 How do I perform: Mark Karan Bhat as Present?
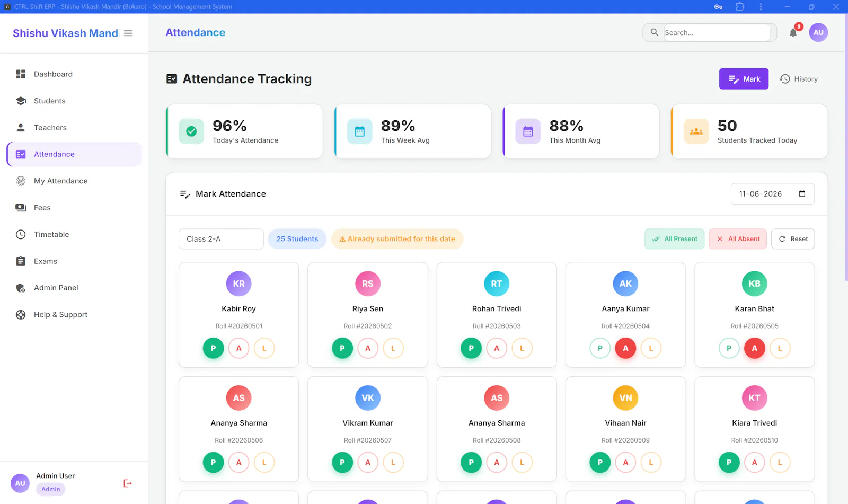coord(729,348)
